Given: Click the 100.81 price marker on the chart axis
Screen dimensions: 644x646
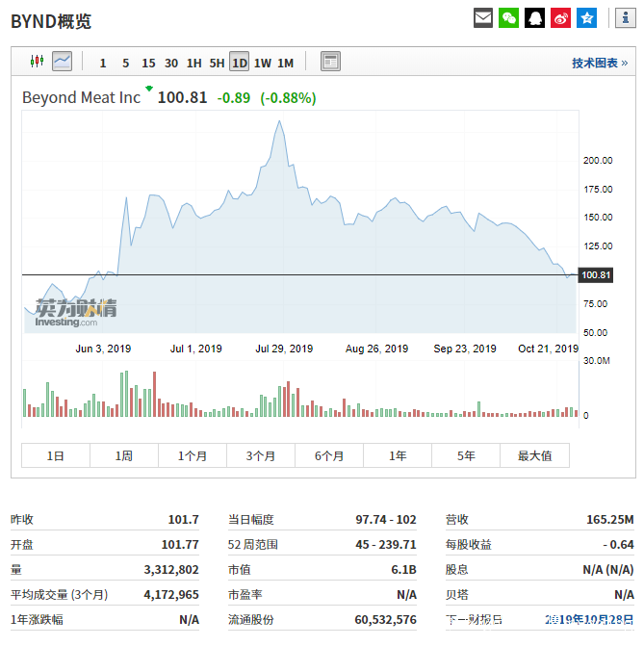Looking at the screenshot, I should click(596, 274).
